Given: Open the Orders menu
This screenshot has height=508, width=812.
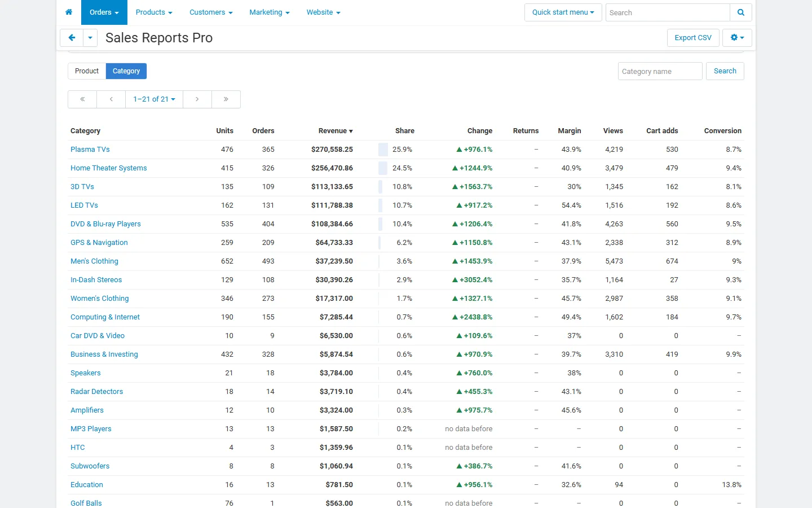Looking at the screenshot, I should coord(104,12).
